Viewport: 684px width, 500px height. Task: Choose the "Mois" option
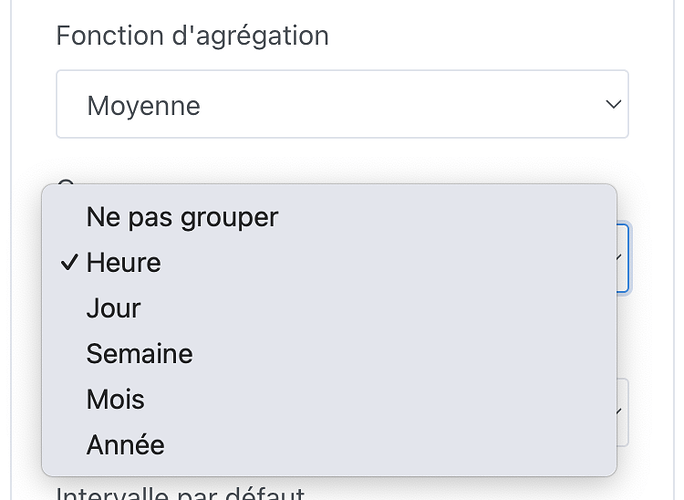coord(115,399)
